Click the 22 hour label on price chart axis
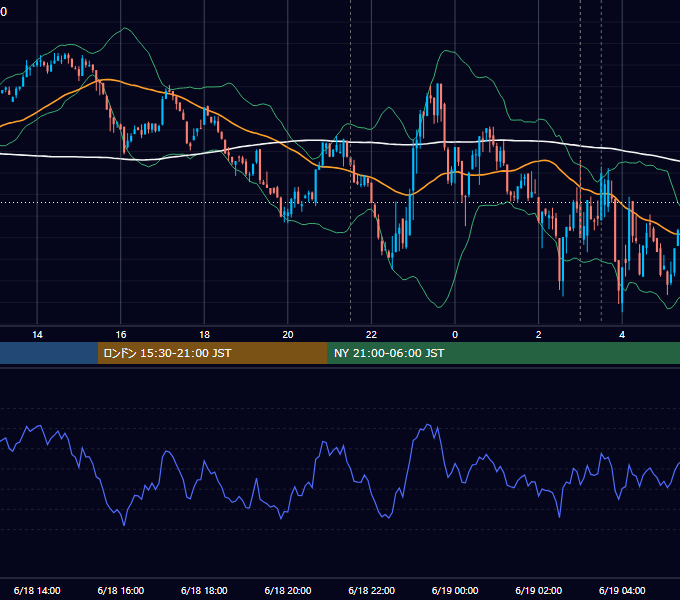Viewport: 680px width, 600px height. point(371,335)
